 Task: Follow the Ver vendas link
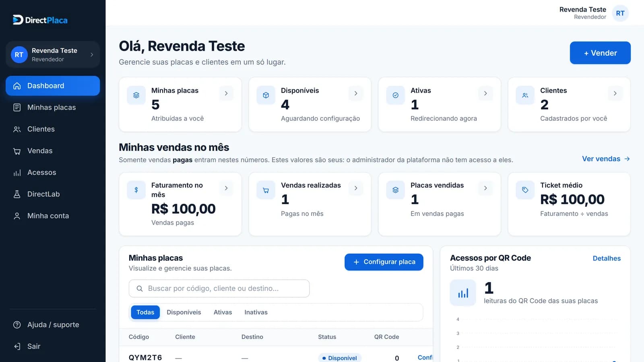(x=606, y=159)
